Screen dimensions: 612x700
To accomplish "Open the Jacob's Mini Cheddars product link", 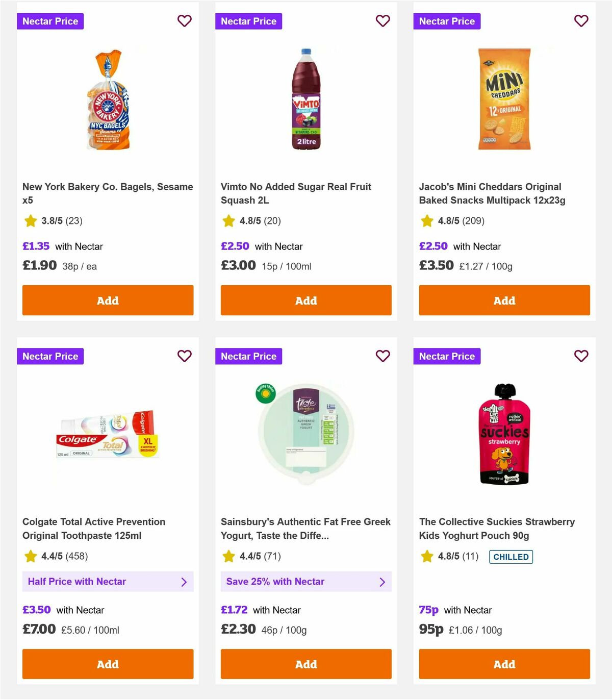I will (490, 193).
